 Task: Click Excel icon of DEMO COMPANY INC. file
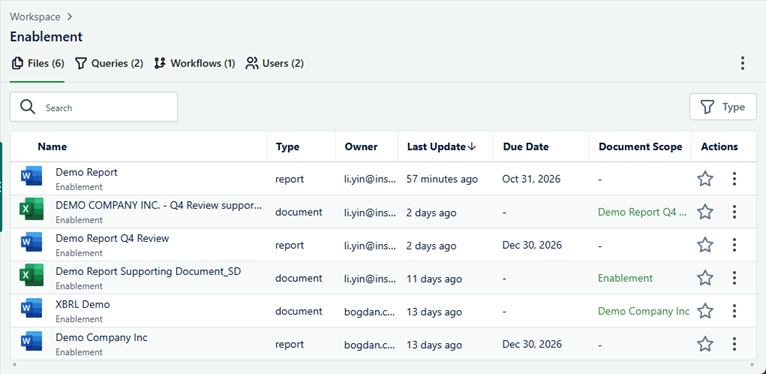point(31,209)
